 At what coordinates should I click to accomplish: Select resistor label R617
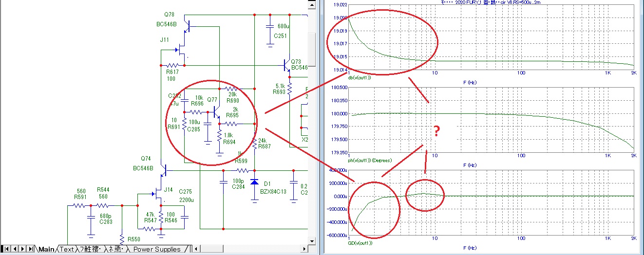[172, 72]
